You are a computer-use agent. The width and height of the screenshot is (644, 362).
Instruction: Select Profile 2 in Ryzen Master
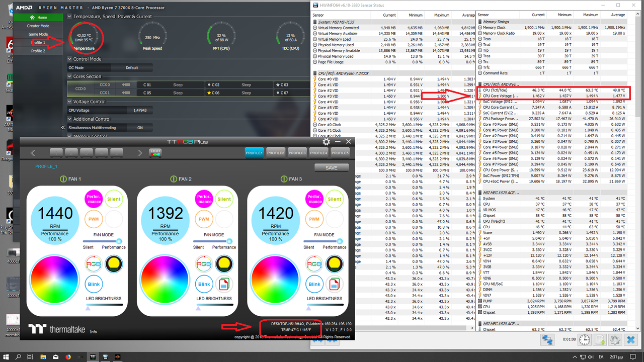[x=38, y=51]
